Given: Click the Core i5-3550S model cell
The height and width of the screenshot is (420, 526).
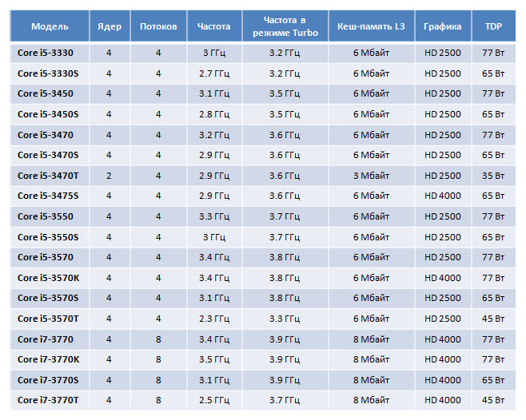Looking at the screenshot, I should (48, 237).
